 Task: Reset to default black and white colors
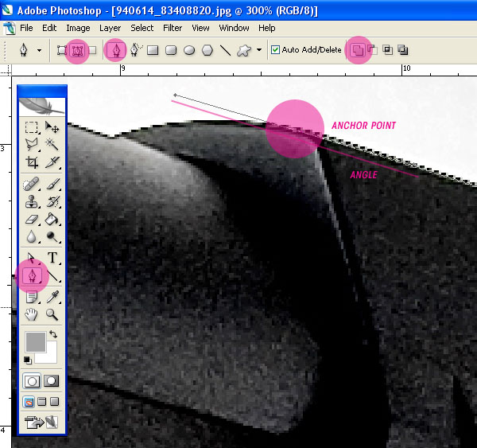[x=27, y=360]
